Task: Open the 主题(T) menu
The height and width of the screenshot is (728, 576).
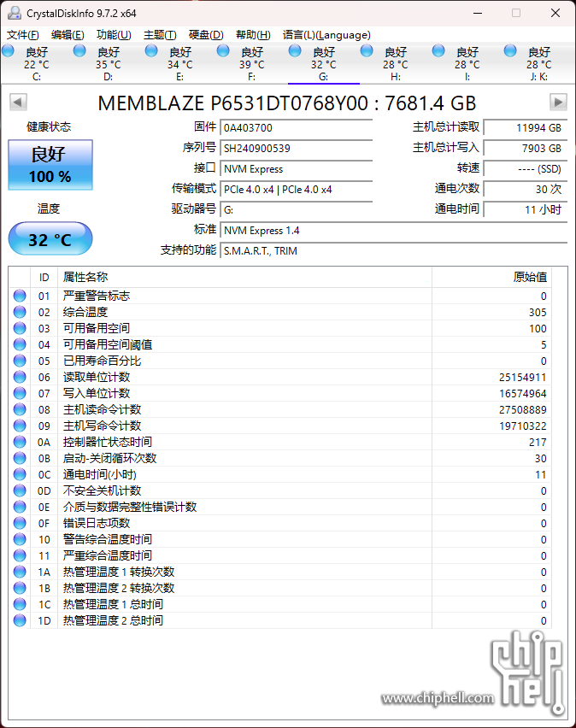Action: click(160, 35)
